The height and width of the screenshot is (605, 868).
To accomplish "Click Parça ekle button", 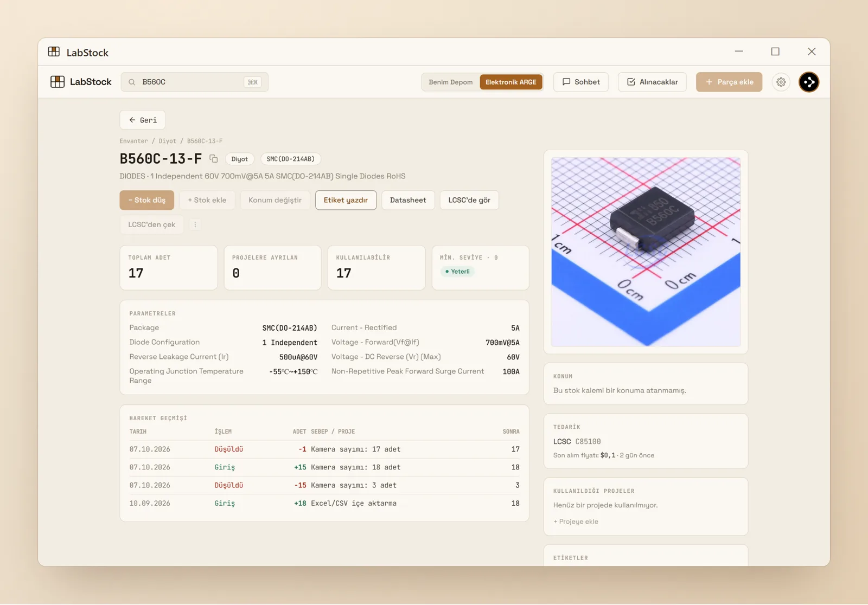I will [x=729, y=82].
